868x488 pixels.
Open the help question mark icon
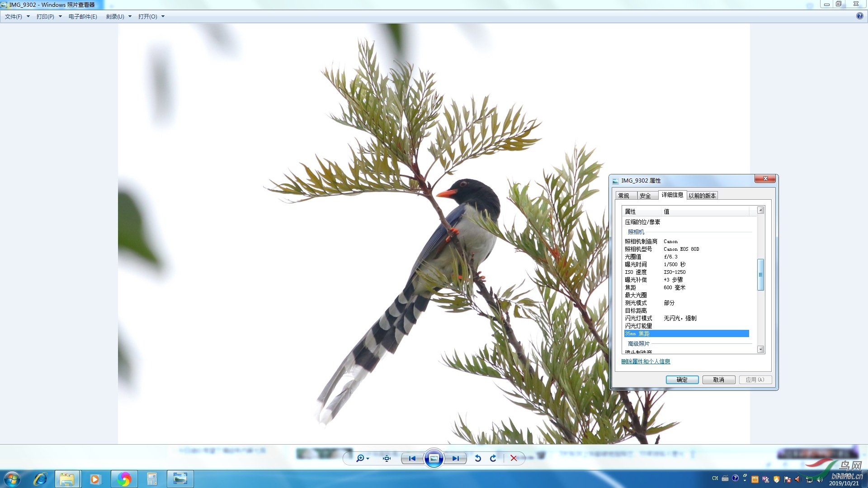pyautogui.click(x=859, y=16)
